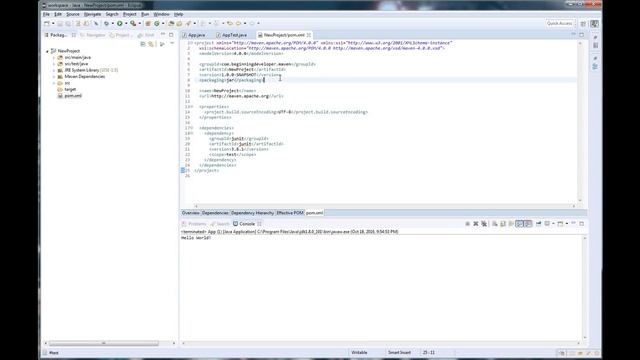Maximize the Package Explorer panel

[171, 35]
